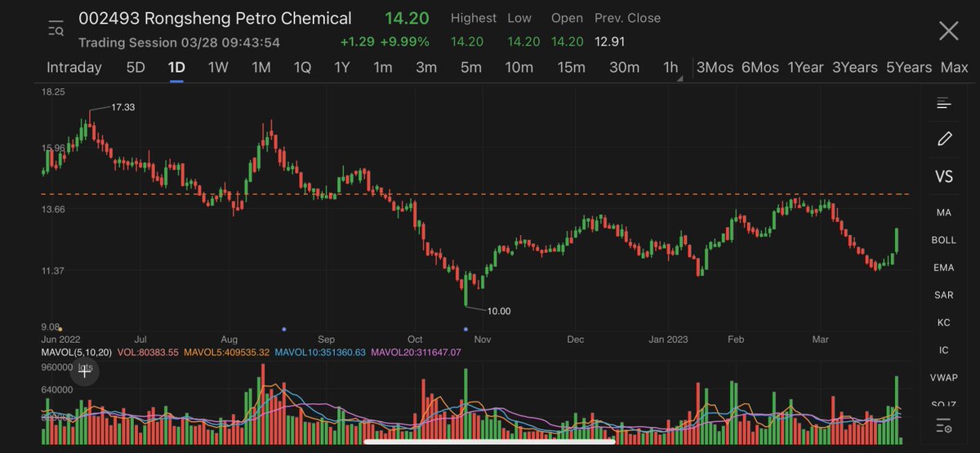Tap the Trading Session timestamp
980x453 pixels.
(x=180, y=42)
